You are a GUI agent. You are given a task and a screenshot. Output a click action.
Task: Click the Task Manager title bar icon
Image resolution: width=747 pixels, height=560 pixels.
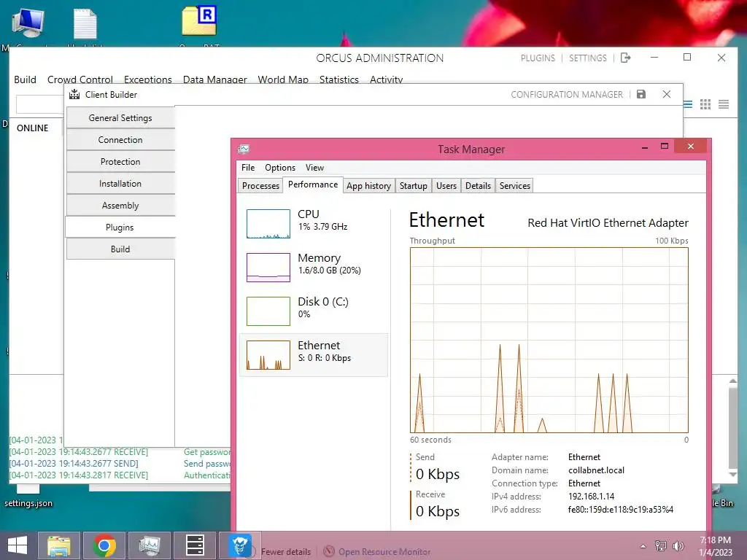[244, 149]
